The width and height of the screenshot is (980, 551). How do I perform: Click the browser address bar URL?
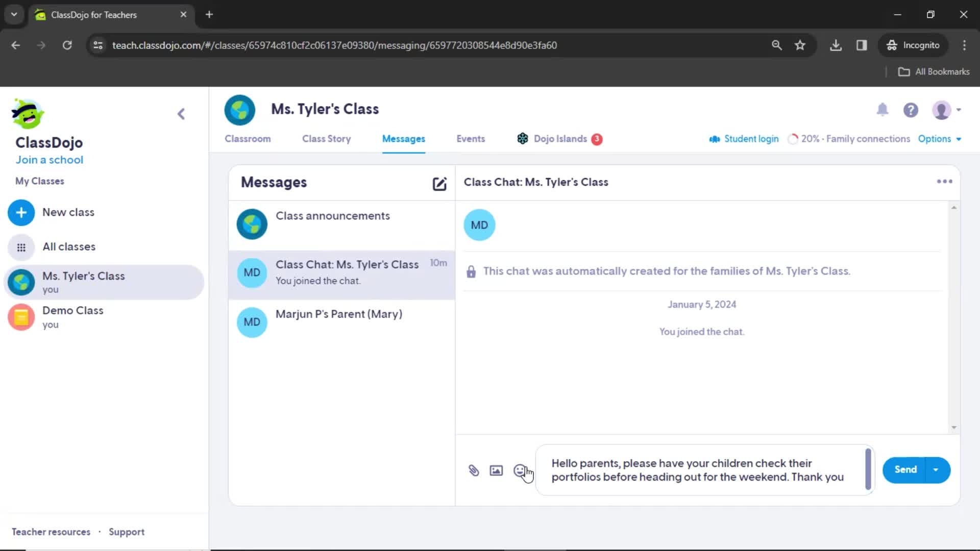pyautogui.click(x=334, y=45)
